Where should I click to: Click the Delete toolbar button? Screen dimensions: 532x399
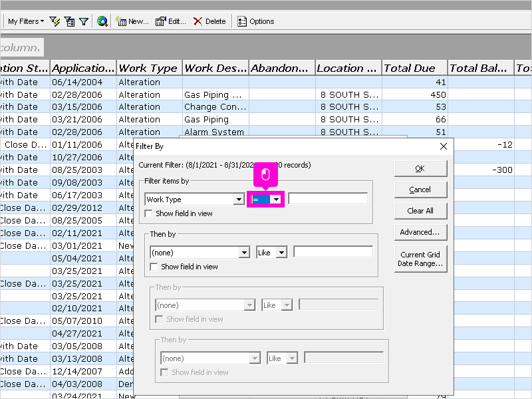pos(209,21)
